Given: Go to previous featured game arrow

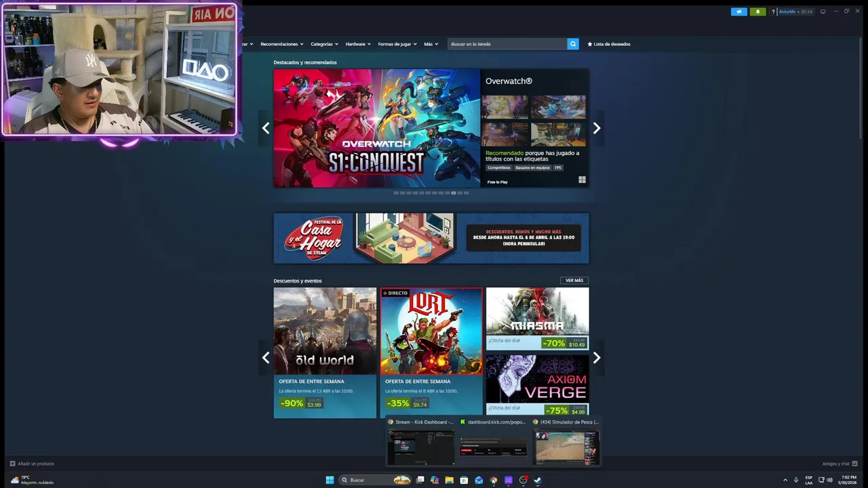Looking at the screenshot, I should 266,128.
